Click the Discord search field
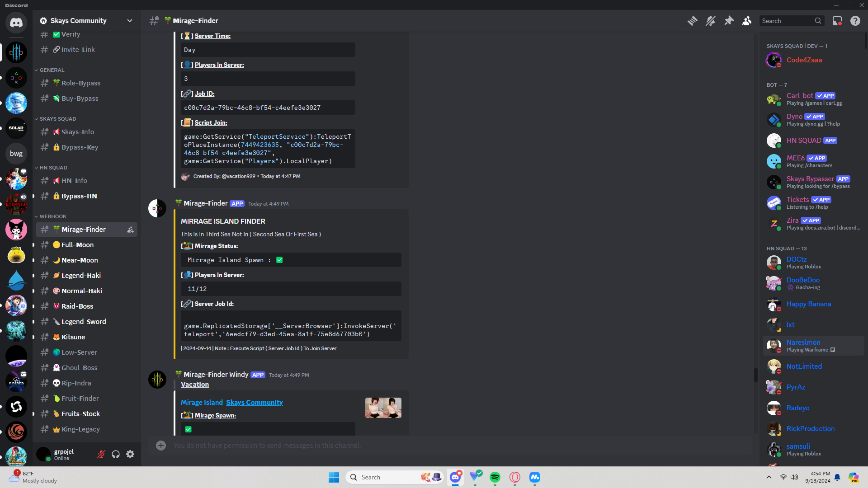The width and height of the screenshot is (868, 488). tap(792, 21)
